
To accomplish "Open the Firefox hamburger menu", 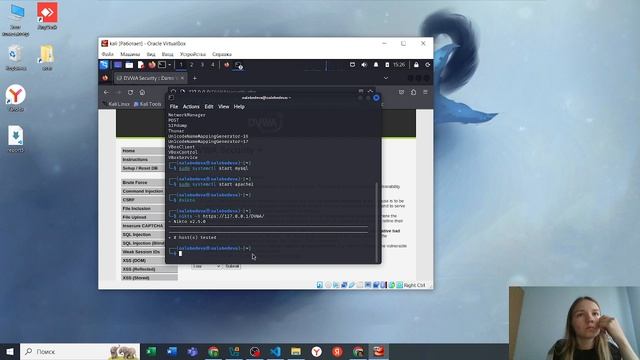I will (425, 92).
